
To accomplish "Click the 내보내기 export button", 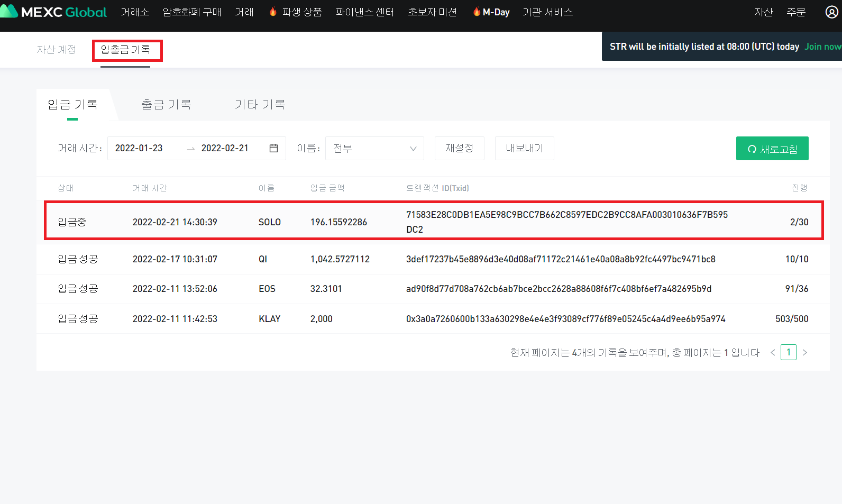I will click(525, 148).
